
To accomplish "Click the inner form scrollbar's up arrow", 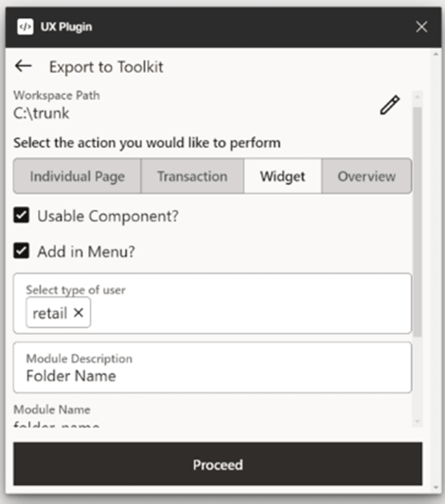I will 418,96.
